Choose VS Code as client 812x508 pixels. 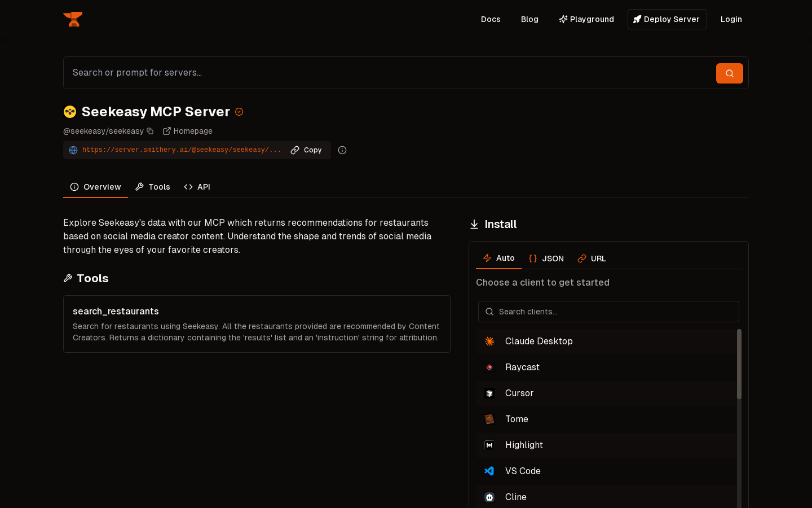pos(606,471)
